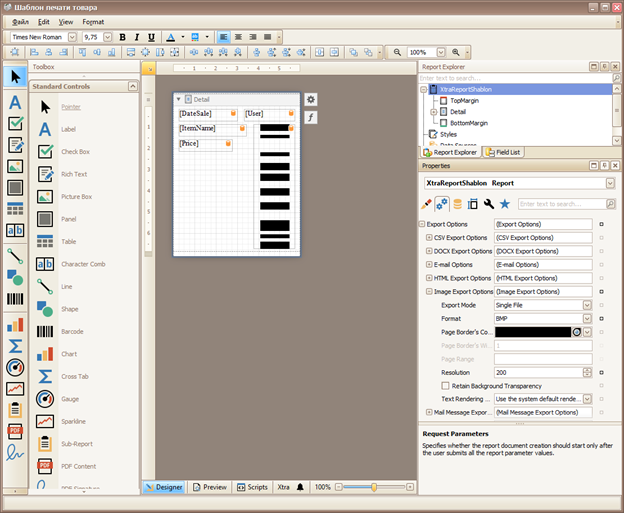Viewport: 624px width, 513px height.
Task: Toggle Italic formatting
Action: (137, 37)
